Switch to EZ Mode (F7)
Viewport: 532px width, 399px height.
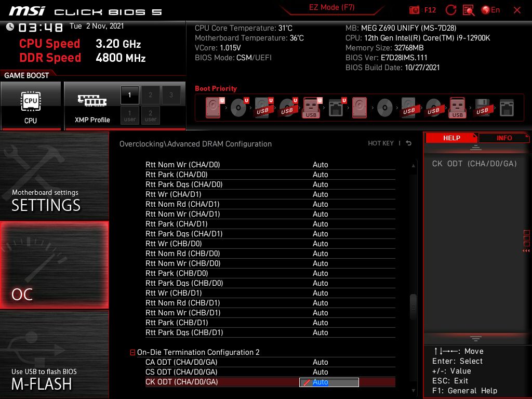pyautogui.click(x=331, y=7)
